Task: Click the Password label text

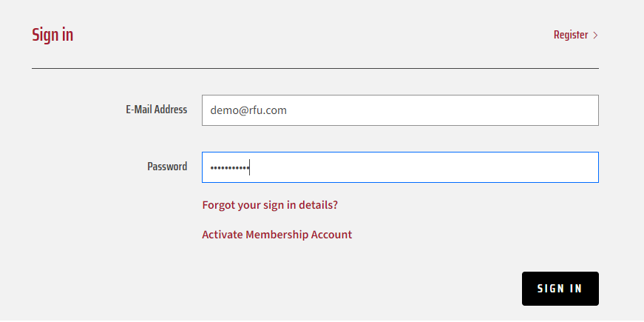Action: [167, 167]
